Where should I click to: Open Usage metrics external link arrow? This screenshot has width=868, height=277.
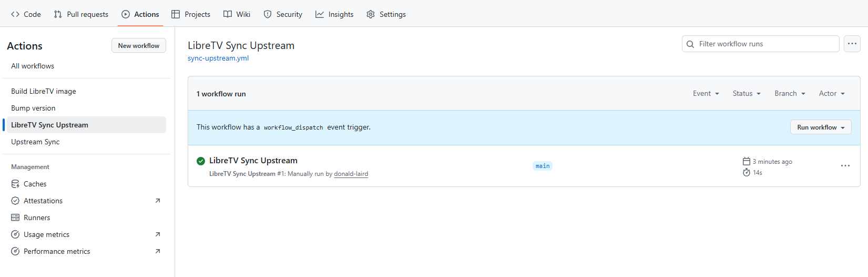click(158, 234)
